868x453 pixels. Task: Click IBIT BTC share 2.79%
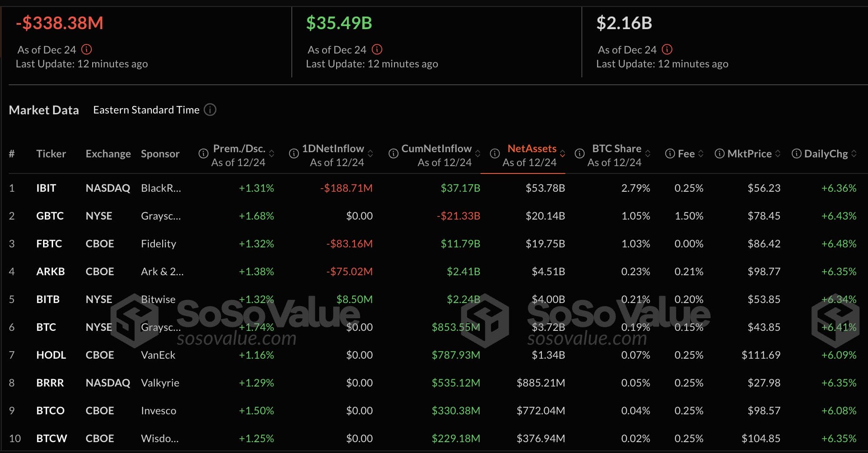[x=636, y=188]
